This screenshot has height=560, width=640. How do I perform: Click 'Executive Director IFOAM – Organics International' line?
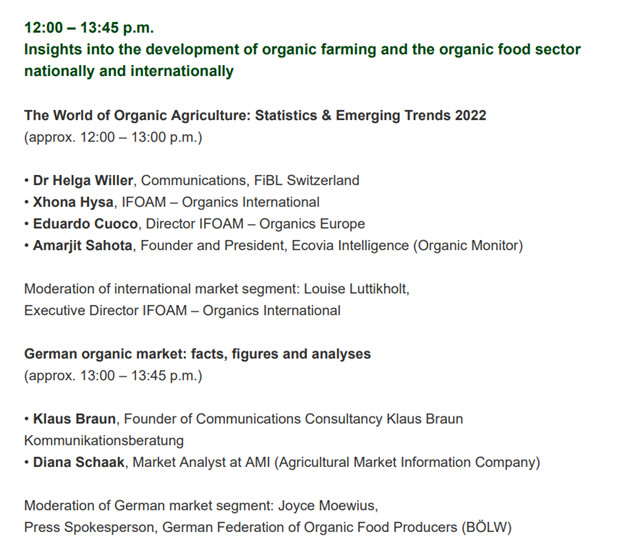pos(182,310)
